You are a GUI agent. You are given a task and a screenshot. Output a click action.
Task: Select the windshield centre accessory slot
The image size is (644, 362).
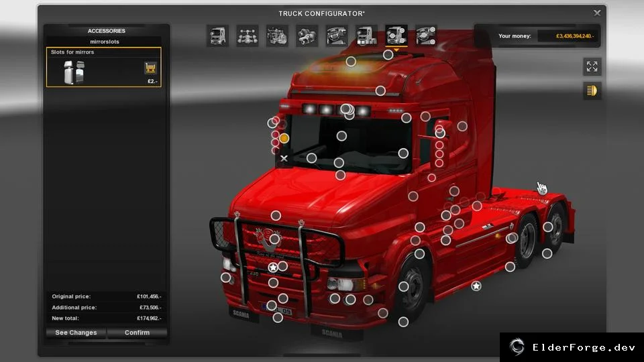click(341, 136)
